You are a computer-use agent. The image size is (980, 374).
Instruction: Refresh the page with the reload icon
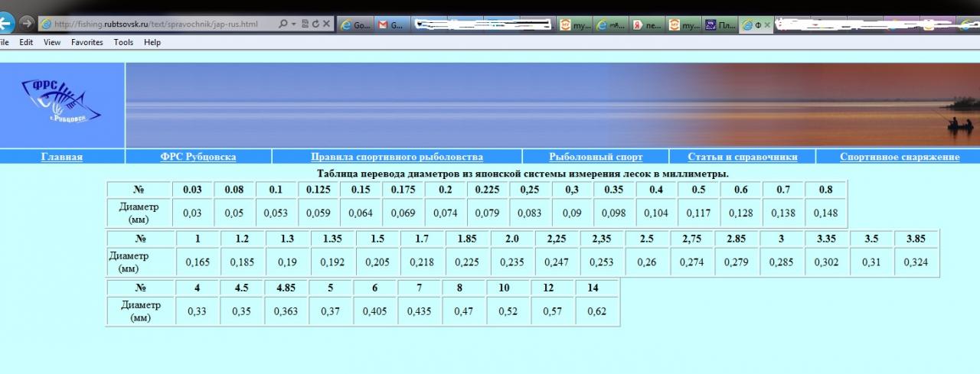315,24
